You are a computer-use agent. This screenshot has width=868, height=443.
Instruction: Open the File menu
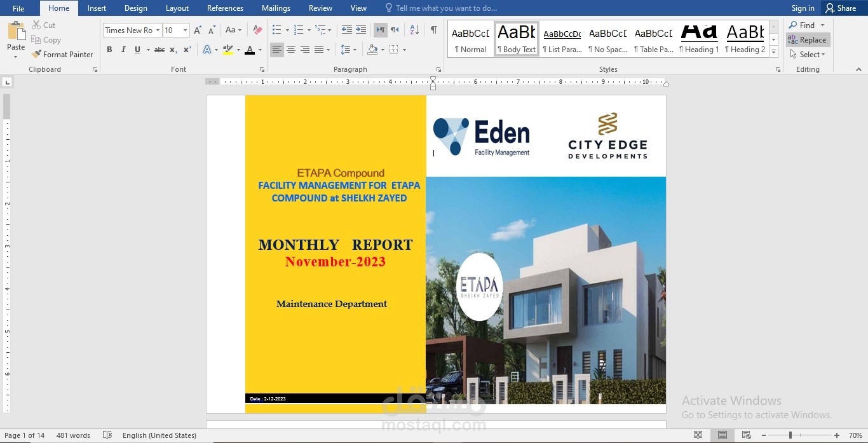[x=18, y=8]
